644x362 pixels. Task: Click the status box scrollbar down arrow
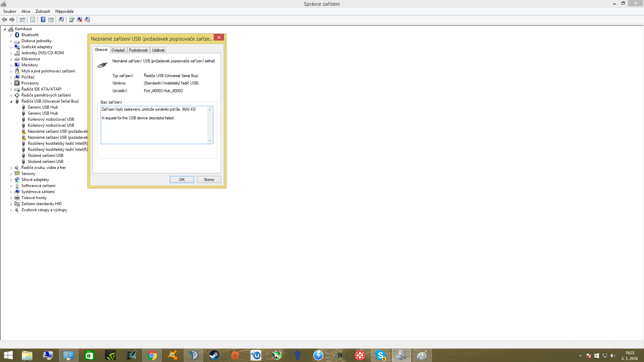pos(210,141)
